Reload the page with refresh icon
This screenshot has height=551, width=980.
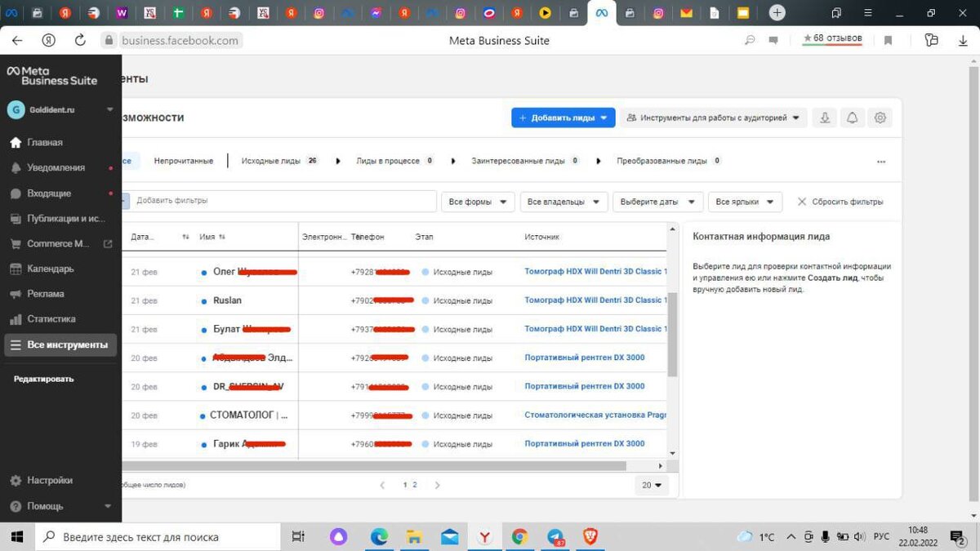pos(80,40)
